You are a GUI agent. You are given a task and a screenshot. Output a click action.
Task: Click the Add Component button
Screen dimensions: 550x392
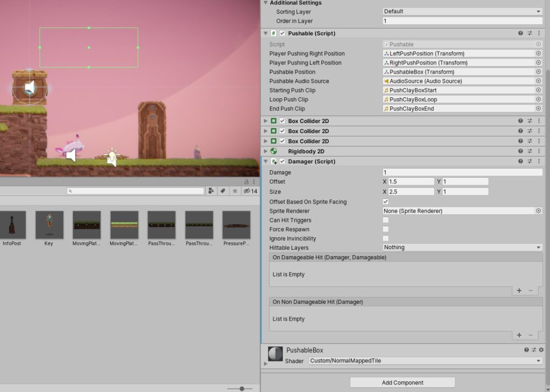click(x=402, y=382)
